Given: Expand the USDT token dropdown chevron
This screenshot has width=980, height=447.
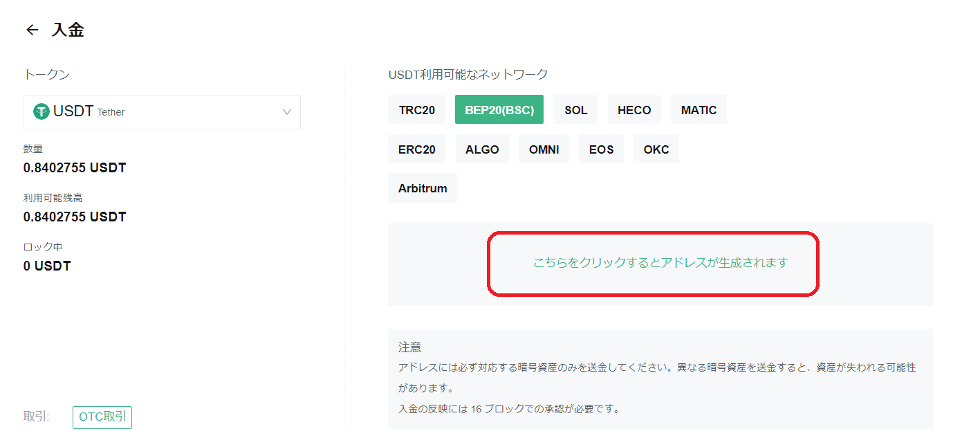Looking at the screenshot, I should pos(288,112).
